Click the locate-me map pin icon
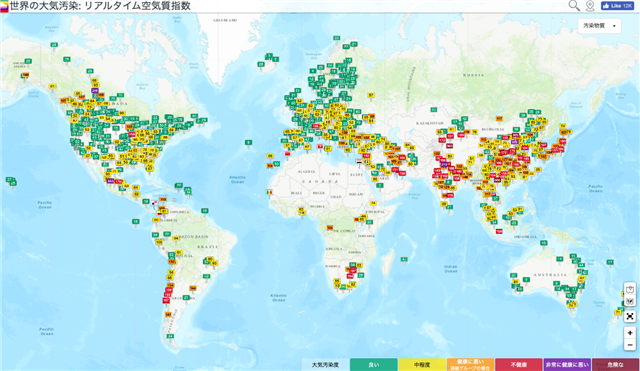This screenshot has height=371, width=640. tap(590, 6)
